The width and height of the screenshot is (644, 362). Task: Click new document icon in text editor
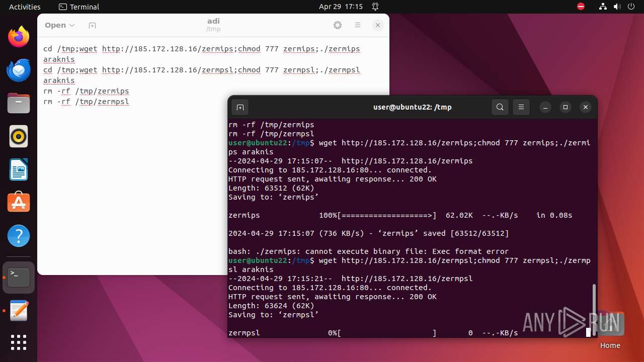click(92, 25)
